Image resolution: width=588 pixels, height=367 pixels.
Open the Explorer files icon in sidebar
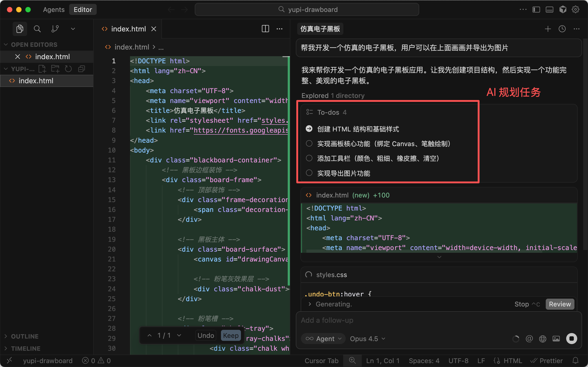(x=20, y=29)
